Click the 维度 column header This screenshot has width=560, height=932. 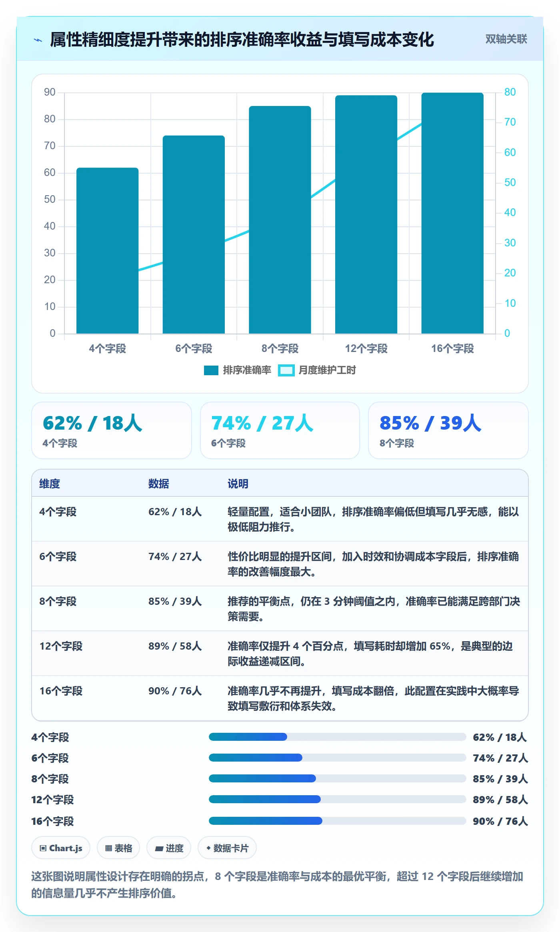click(x=50, y=484)
